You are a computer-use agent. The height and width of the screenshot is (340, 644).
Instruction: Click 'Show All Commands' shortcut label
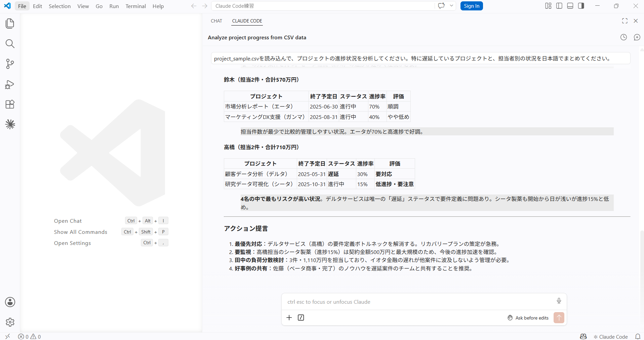[81, 232]
